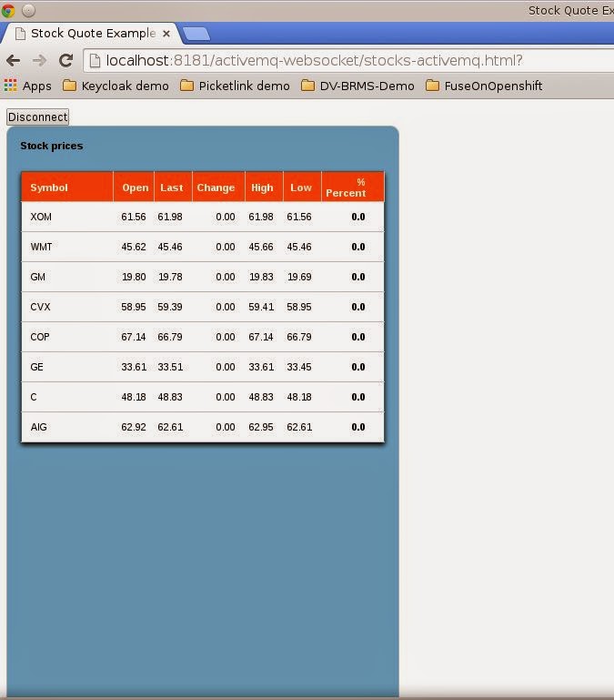
Task: Select the Stock Quote Example tab
Action: tap(92, 34)
